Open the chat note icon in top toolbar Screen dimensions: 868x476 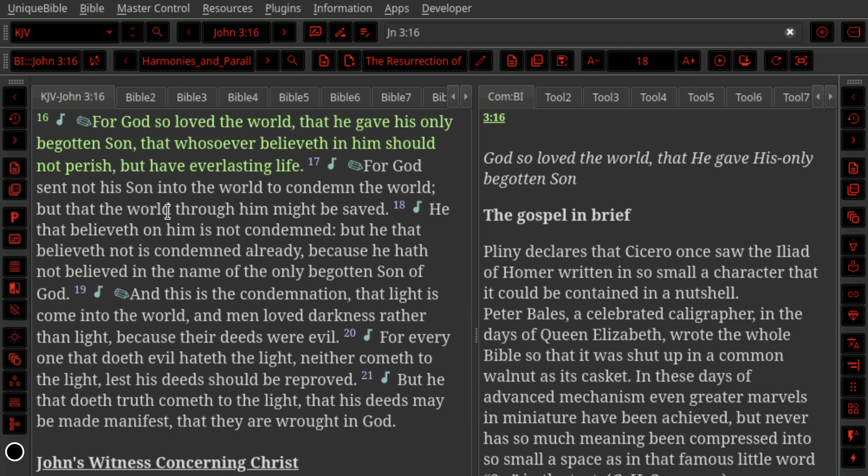pos(315,32)
